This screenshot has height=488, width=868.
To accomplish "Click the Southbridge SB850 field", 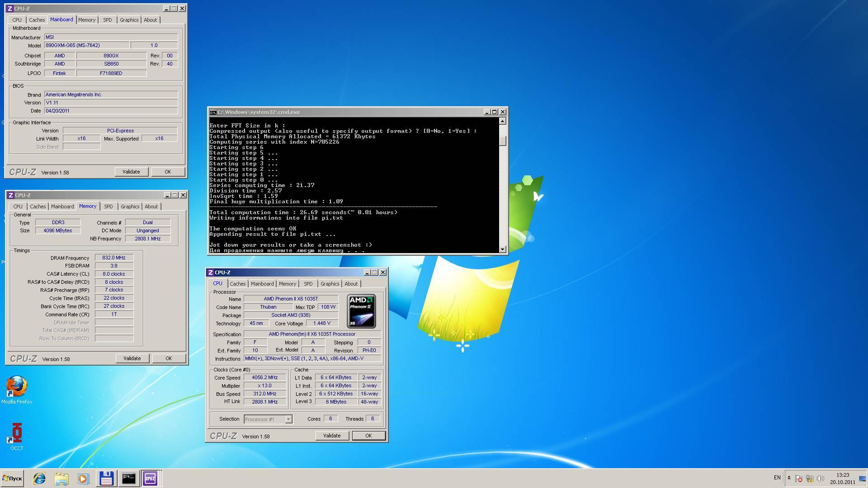I will coord(111,64).
